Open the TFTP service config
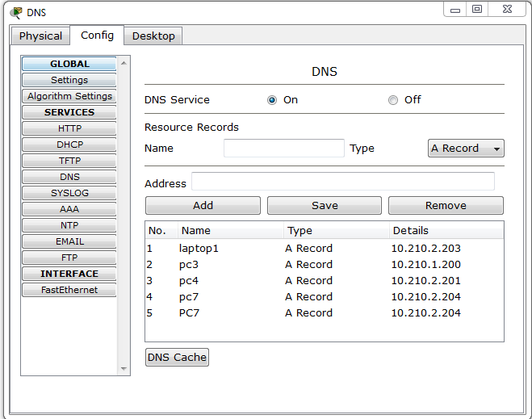The height and width of the screenshot is (419, 532). [69, 161]
